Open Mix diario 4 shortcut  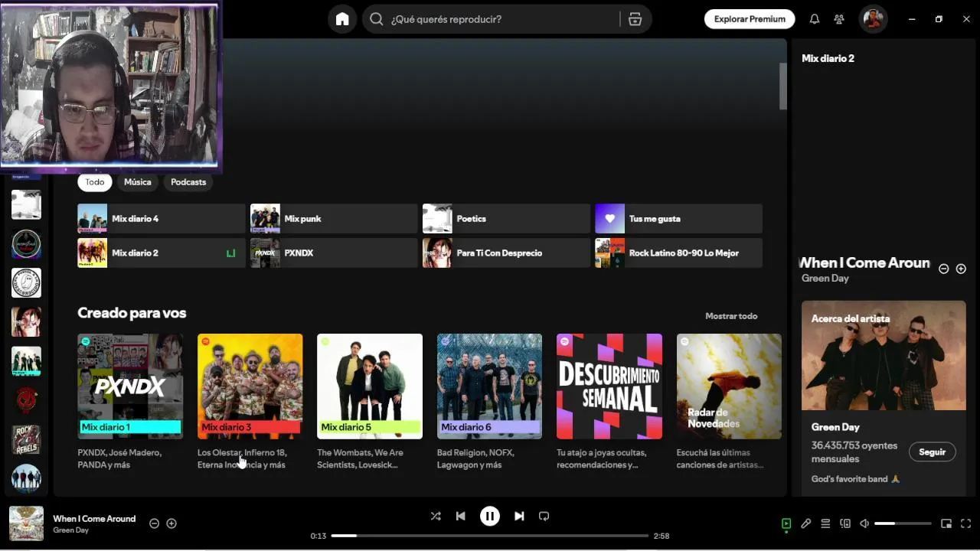(162, 219)
